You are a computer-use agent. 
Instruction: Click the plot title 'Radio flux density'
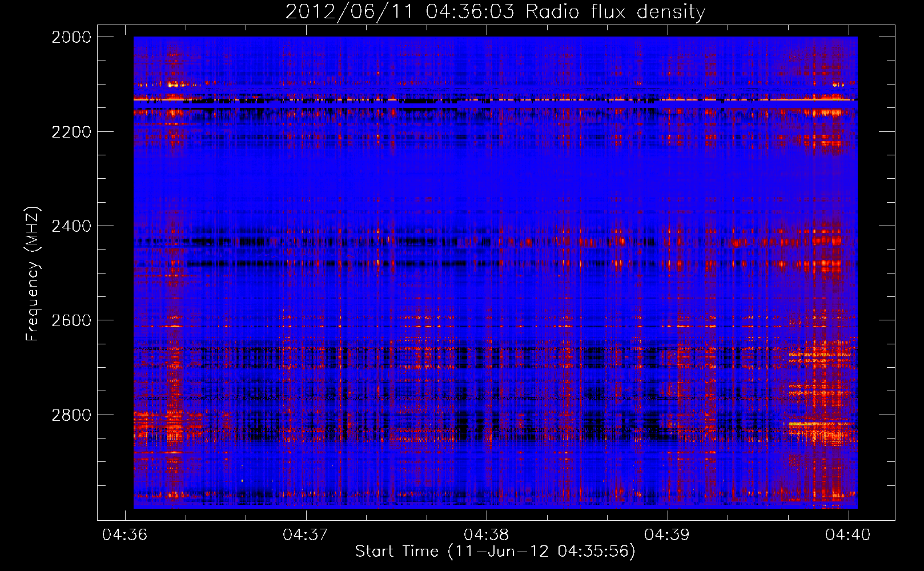point(616,12)
